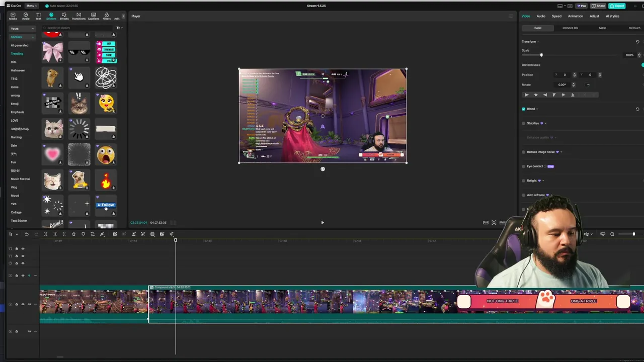Click the Delete trash icon in timeline toolbar
This screenshot has height=362, width=644.
(x=73, y=234)
